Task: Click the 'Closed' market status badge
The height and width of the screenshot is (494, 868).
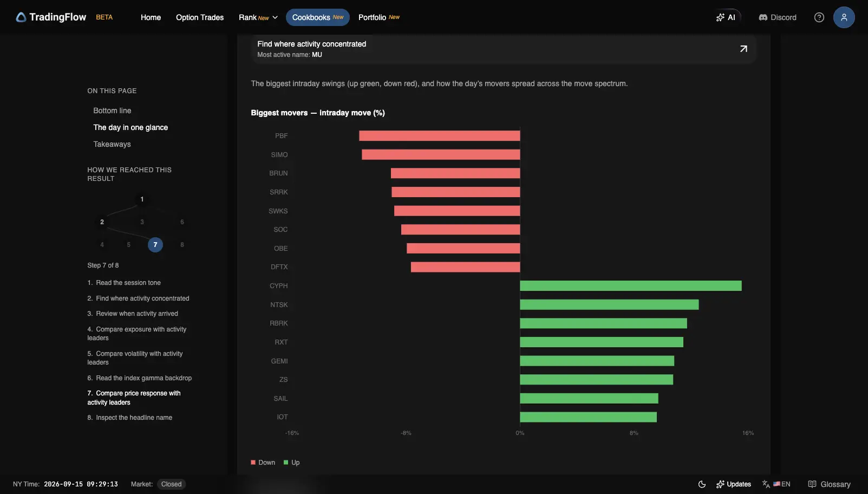Action: (171, 484)
